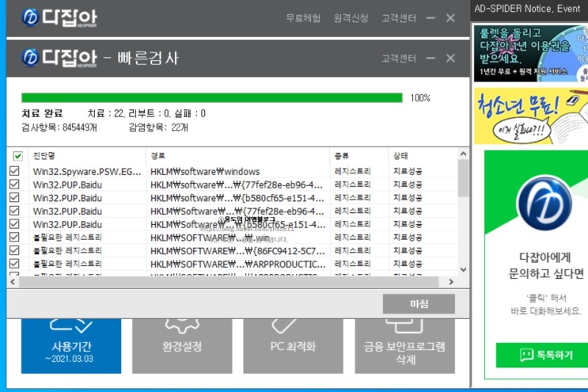The height and width of the screenshot is (392, 588).
Task: Uncheck the ARPPRODUCTIC registry row checkbox
Action: coord(14,264)
